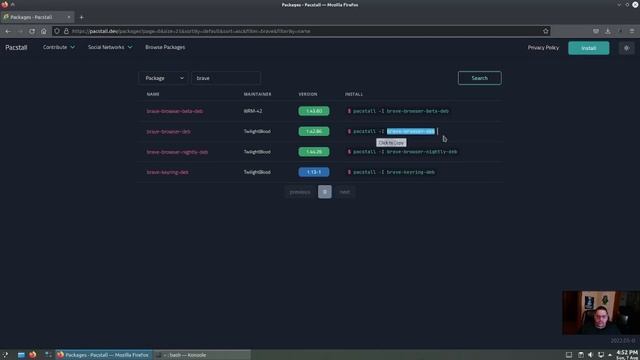Open clock showing 4:52 PM
This screenshot has height=360, width=640.
627,354
